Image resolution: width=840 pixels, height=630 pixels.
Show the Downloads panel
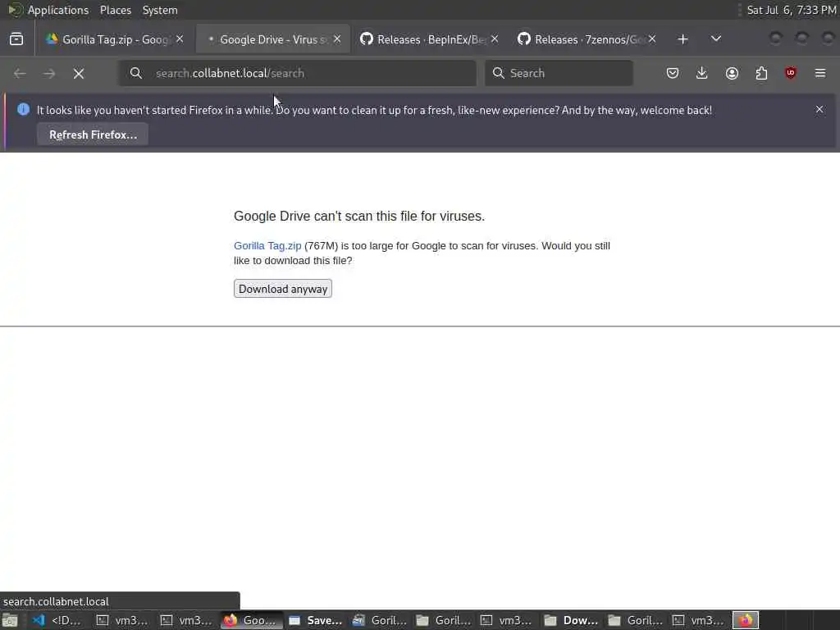(x=702, y=73)
